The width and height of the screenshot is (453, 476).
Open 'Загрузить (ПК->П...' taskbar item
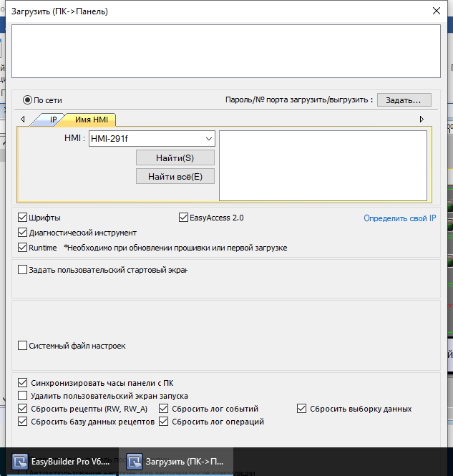(x=175, y=462)
